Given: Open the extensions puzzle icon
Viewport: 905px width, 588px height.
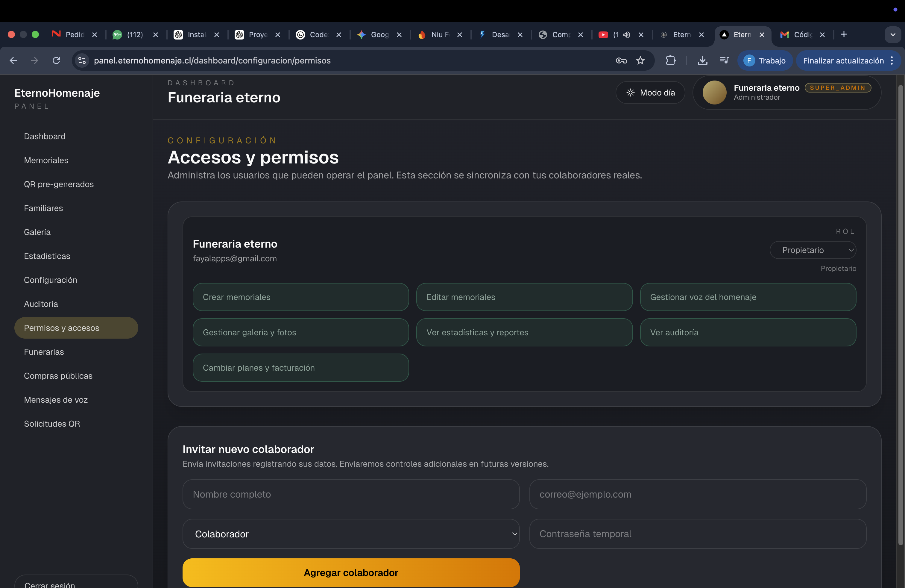Looking at the screenshot, I should 671,60.
